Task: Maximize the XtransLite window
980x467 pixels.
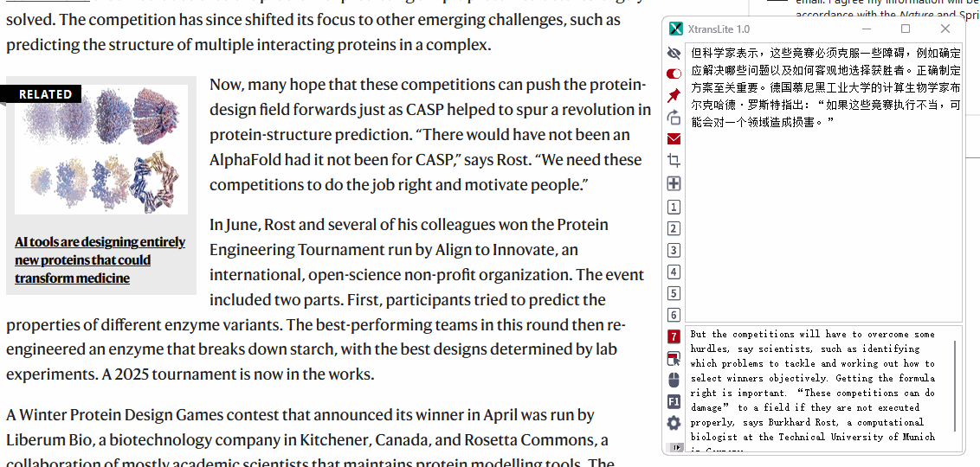Action: click(x=906, y=29)
